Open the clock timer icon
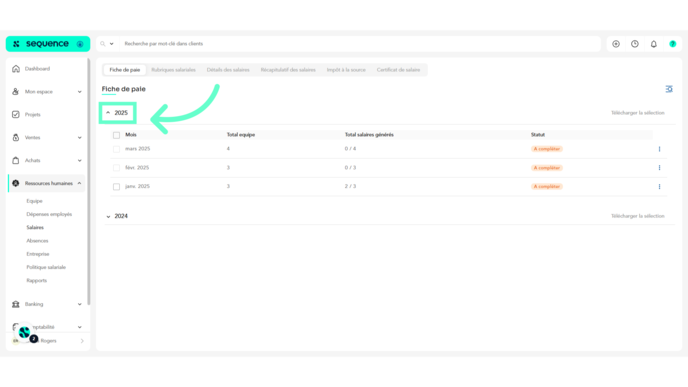 635,44
